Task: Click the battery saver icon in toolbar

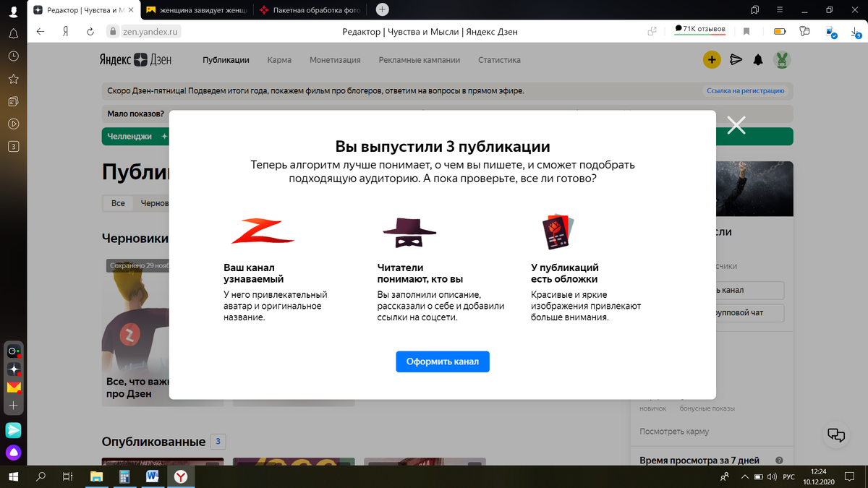Action: pyautogui.click(x=780, y=31)
